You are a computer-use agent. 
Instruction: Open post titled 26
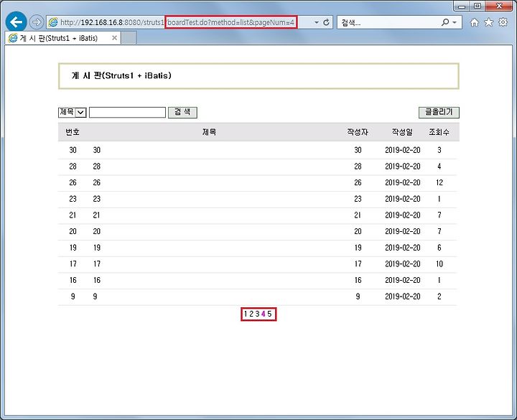97,182
